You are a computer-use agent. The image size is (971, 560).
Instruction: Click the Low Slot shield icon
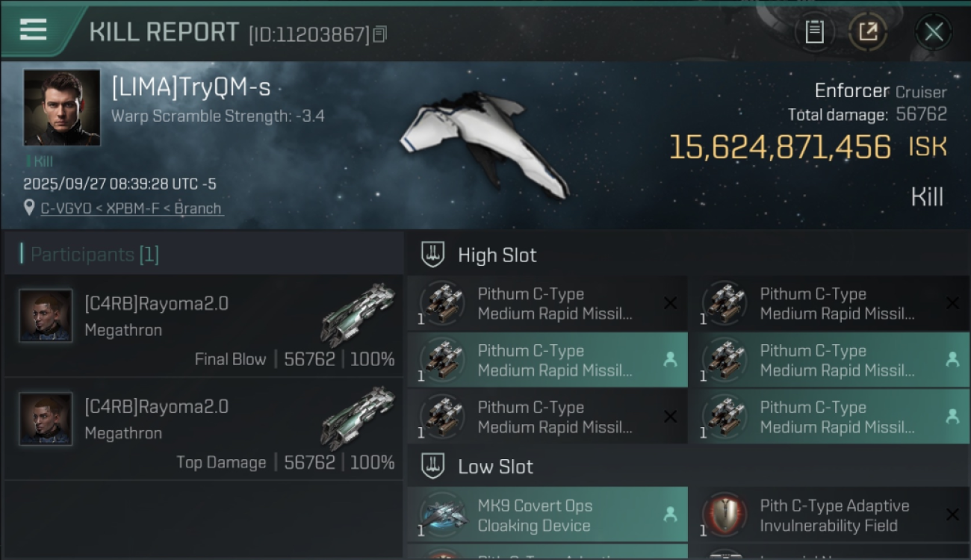pyautogui.click(x=433, y=467)
